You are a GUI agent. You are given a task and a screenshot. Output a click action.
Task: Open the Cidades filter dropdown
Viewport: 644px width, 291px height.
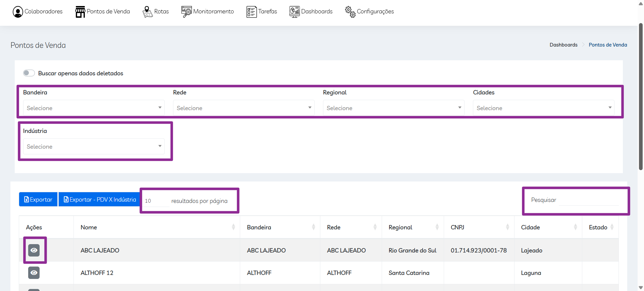pyautogui.click(x=543, y=108)
